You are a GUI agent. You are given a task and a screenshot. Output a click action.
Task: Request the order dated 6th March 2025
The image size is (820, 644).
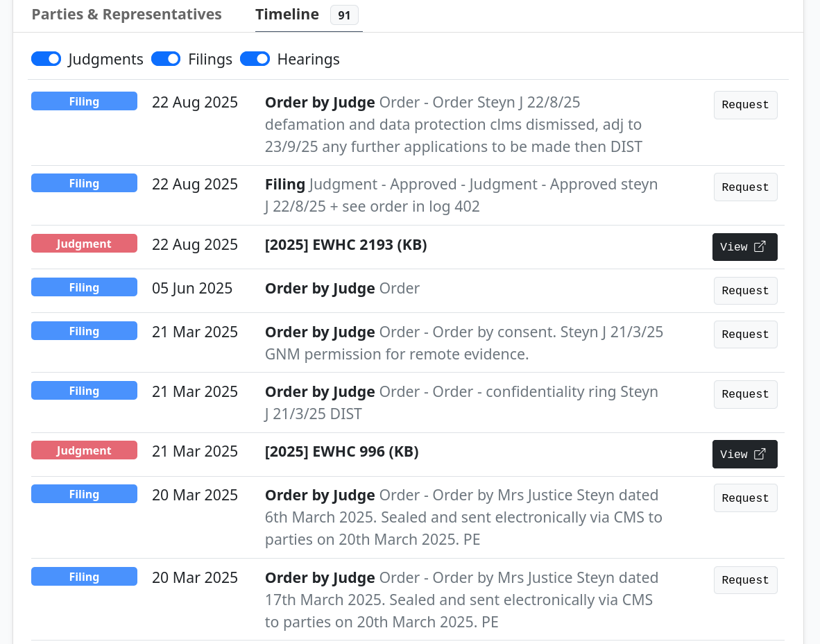coord(745,498)
